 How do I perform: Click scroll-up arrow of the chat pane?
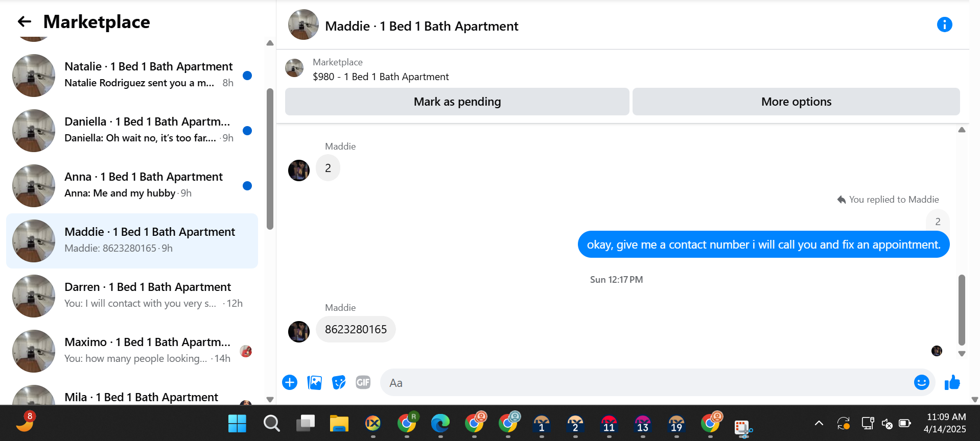[x=962, y=130]
